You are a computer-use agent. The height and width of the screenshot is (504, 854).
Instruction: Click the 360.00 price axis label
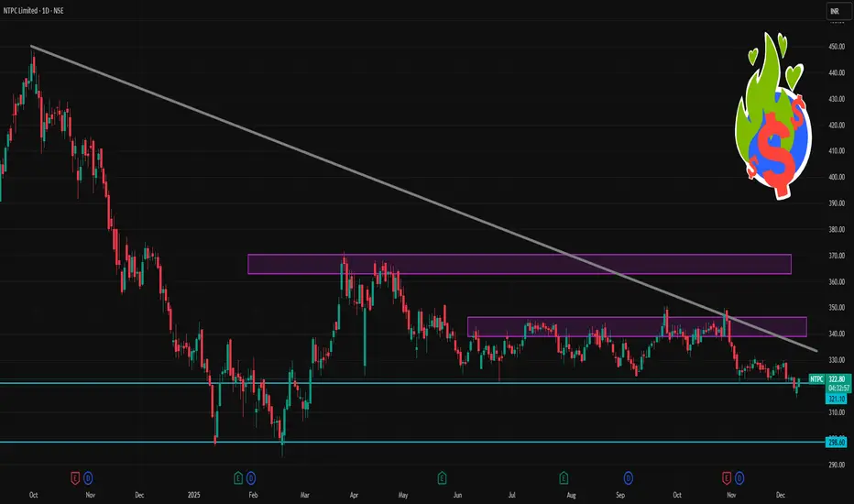837,281
